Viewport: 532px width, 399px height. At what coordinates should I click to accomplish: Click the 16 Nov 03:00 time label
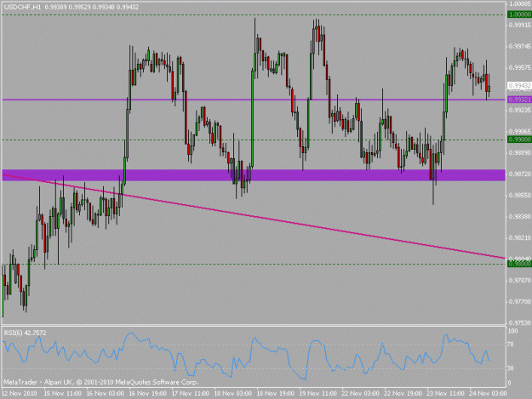106,393
